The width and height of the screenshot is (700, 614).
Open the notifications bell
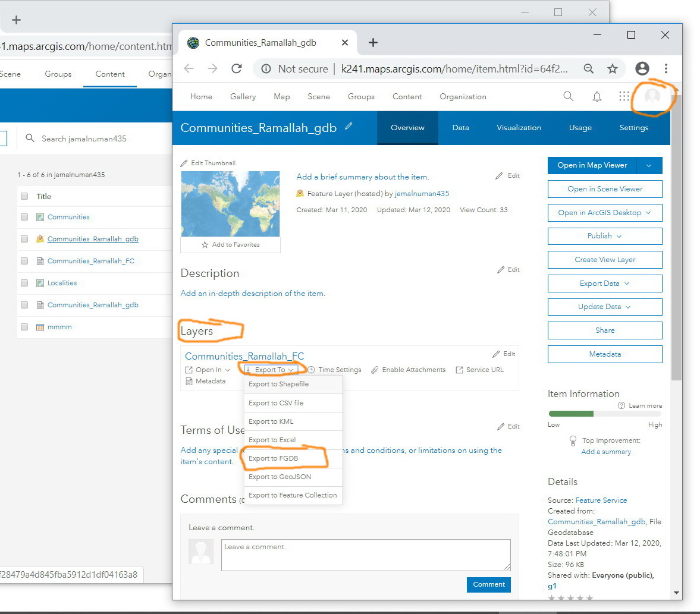(597, 96)
